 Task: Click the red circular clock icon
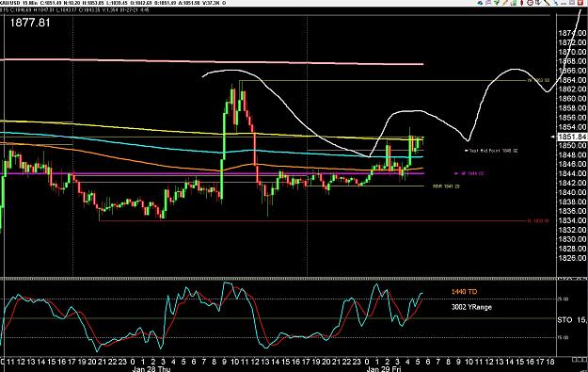pos(530,3)
